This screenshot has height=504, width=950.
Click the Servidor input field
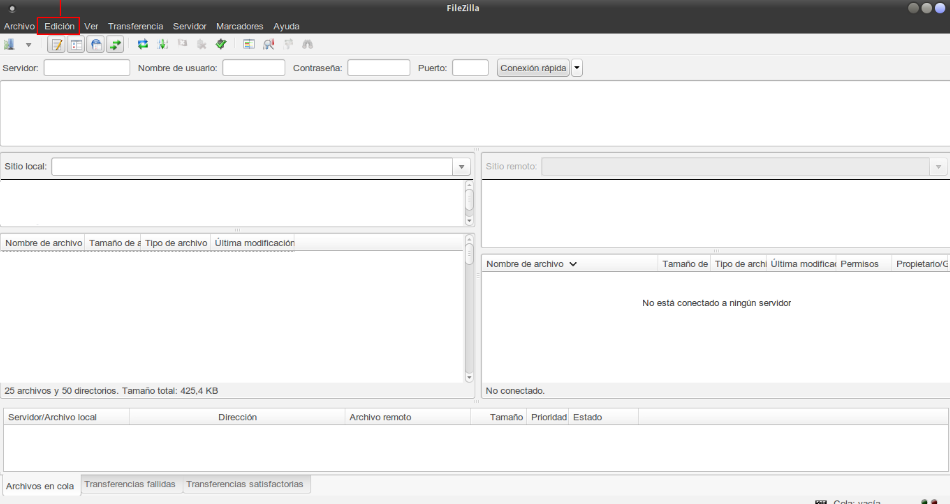[x=87, y=68]
